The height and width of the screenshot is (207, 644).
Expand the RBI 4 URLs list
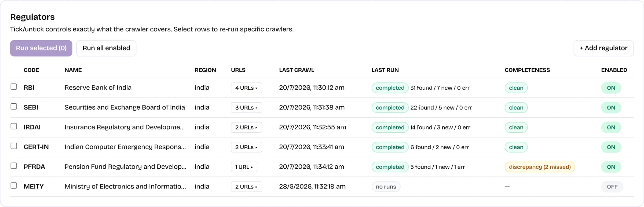(246, 88)
